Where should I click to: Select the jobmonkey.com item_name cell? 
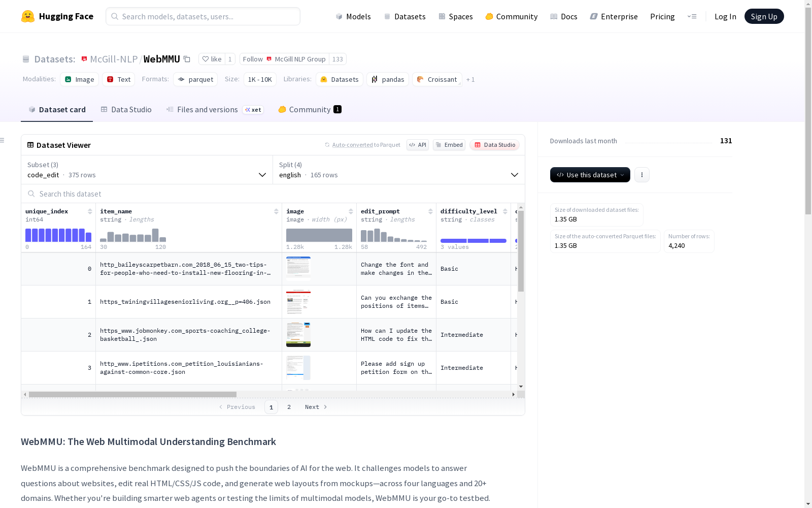[189, 335]
